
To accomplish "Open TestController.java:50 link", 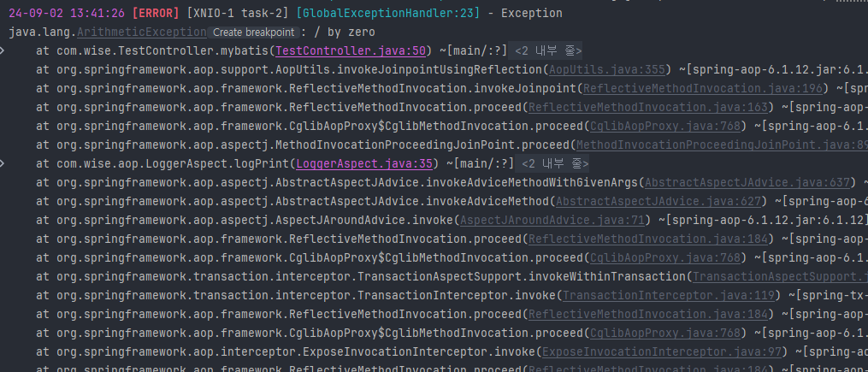I will 351,51.
